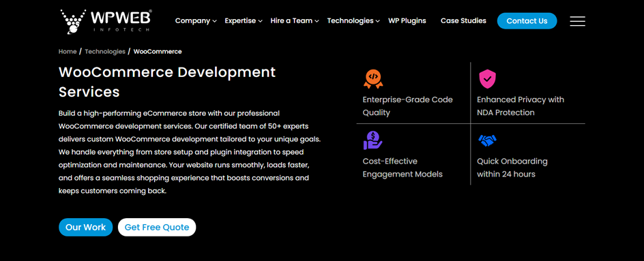
Task: Open Technologies breadcrumb link
Action: [105, 52]
